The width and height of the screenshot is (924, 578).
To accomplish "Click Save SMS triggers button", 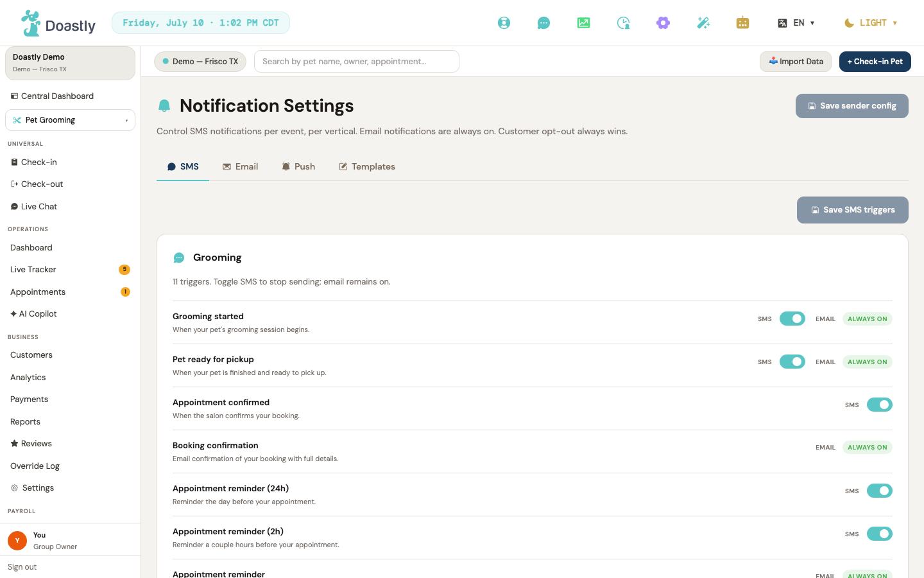I will click(853, 210).
